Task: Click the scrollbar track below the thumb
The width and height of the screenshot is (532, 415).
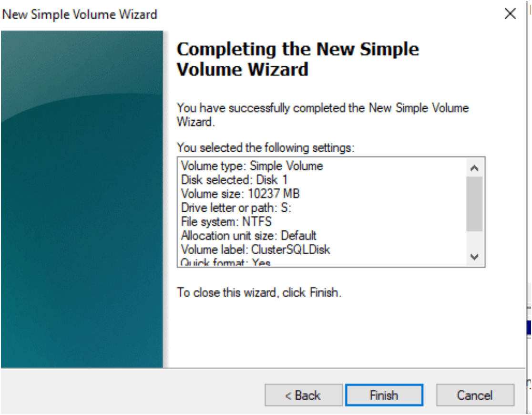Action: pos(474,240)
